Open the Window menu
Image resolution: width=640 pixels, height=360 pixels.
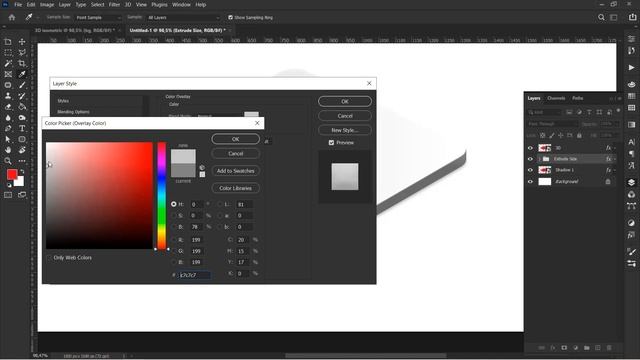181,4
